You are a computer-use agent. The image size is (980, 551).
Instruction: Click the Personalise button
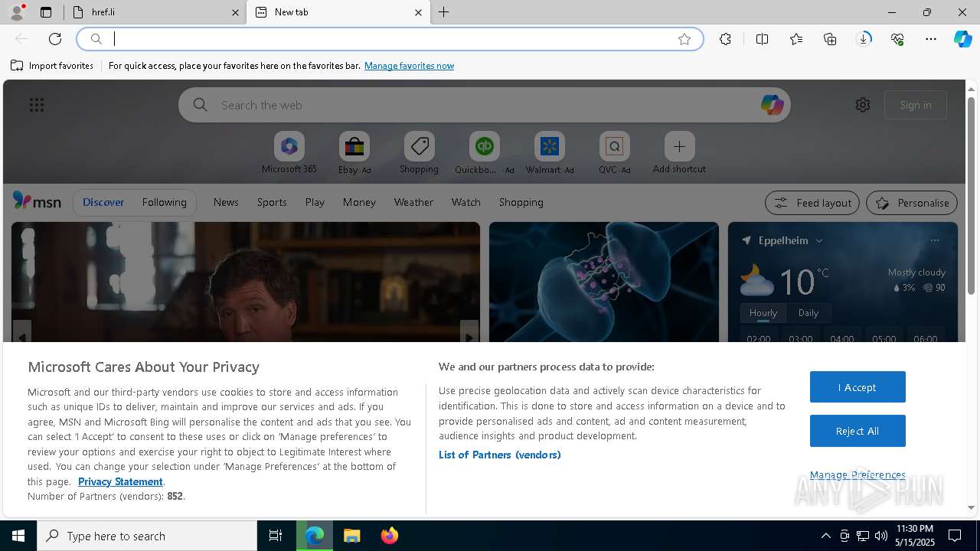(912, 203)
